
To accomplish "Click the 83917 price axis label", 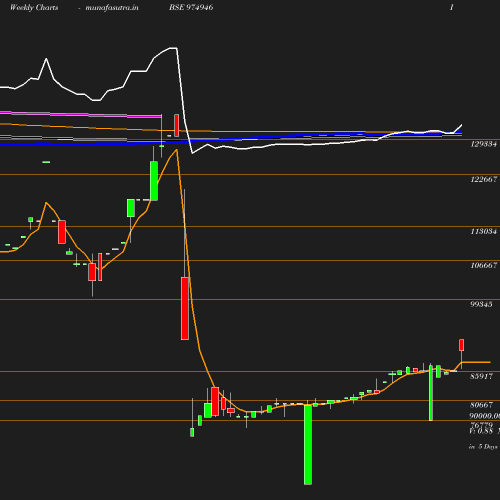I will click(481, 376).
